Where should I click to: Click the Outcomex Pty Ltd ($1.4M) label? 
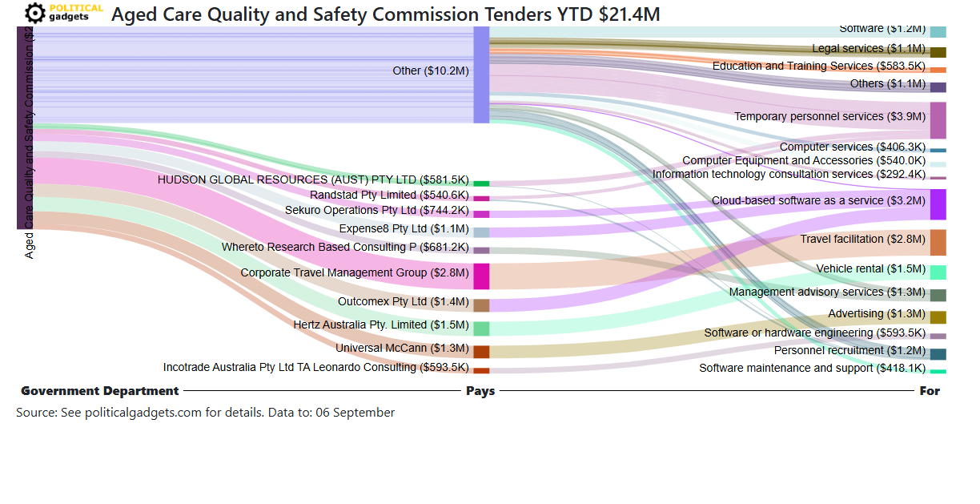click(404, 301)
